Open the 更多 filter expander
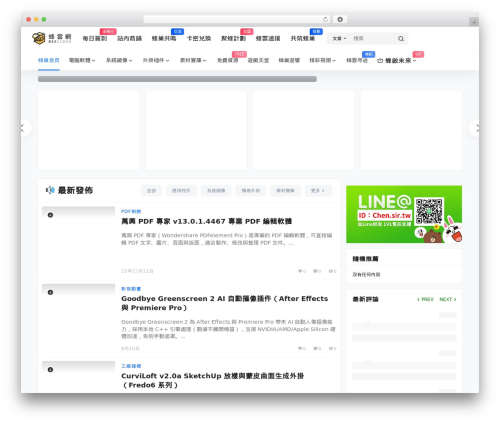Screen dimensions: 500x423 (x=318, y=191)
